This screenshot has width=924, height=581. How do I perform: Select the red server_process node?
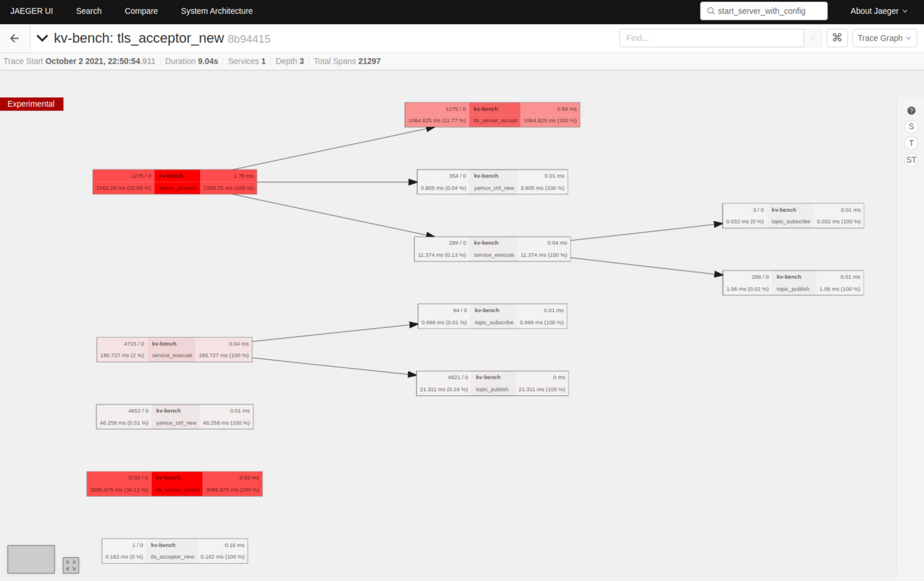[x=175, y=182]
